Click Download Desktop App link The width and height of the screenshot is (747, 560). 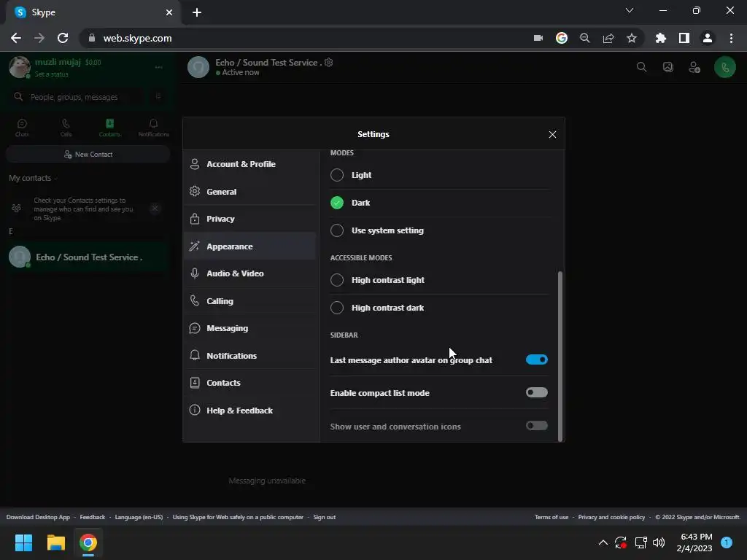click(x=38, y=517)
